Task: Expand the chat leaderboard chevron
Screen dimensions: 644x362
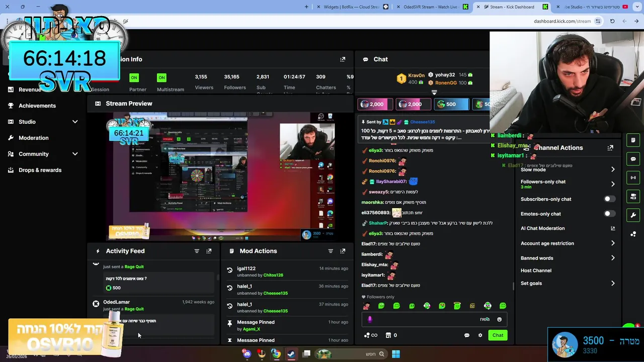Action: [x=434, y=93]
